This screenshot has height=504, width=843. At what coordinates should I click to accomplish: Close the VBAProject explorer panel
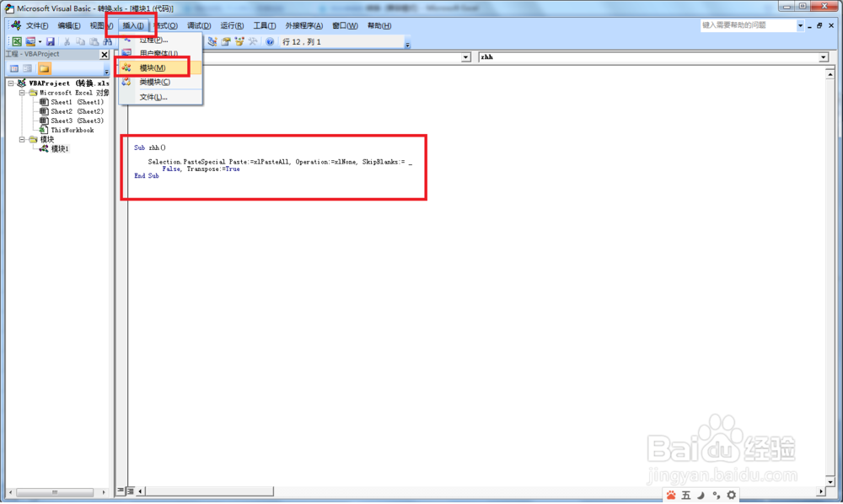tap(105, 54)
